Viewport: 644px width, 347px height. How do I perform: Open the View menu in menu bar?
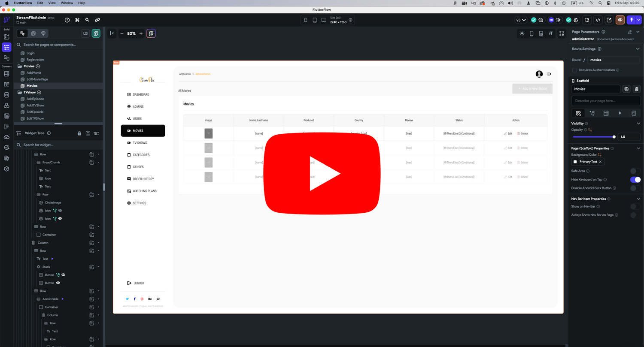point(52,3)
